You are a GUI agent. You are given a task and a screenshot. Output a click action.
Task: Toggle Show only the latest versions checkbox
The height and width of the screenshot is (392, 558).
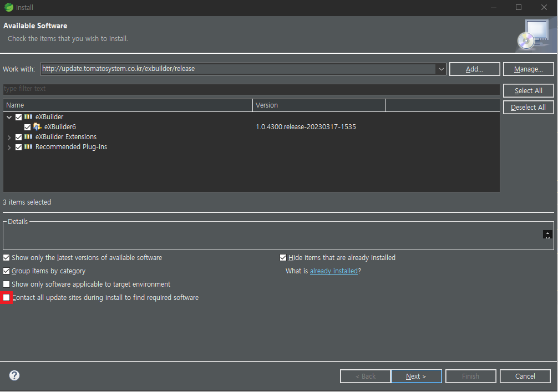coord(7,257)
